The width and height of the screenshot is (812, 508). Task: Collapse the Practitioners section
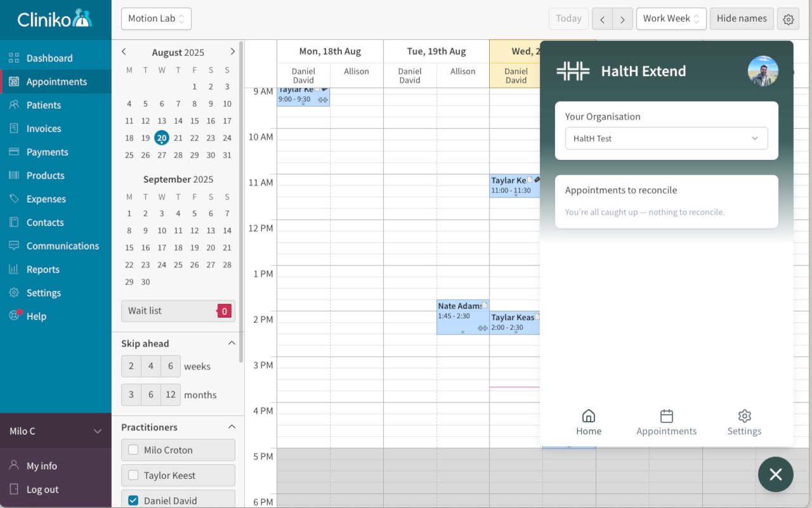tap(232, 427)
